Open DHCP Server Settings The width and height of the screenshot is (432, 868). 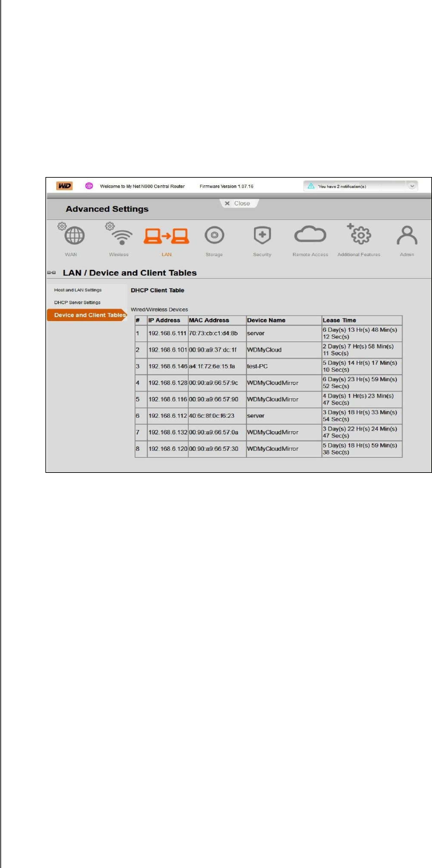(77, 302)
